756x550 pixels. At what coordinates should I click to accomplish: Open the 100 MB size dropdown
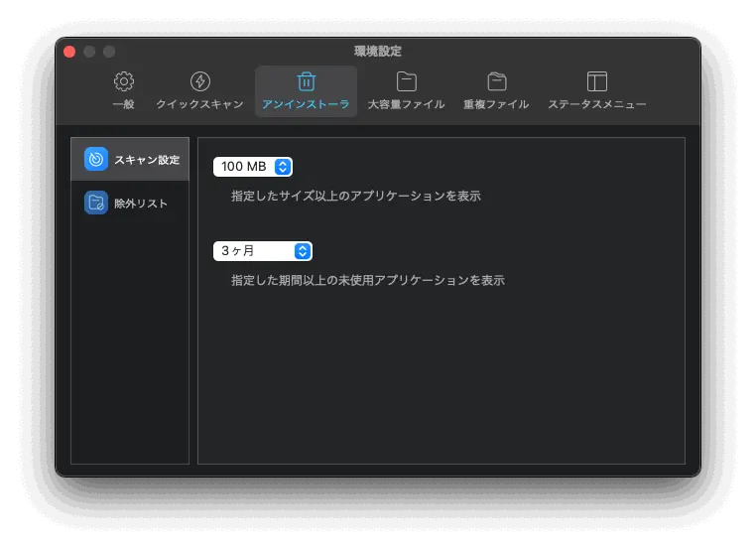click(x=253, y=167)
